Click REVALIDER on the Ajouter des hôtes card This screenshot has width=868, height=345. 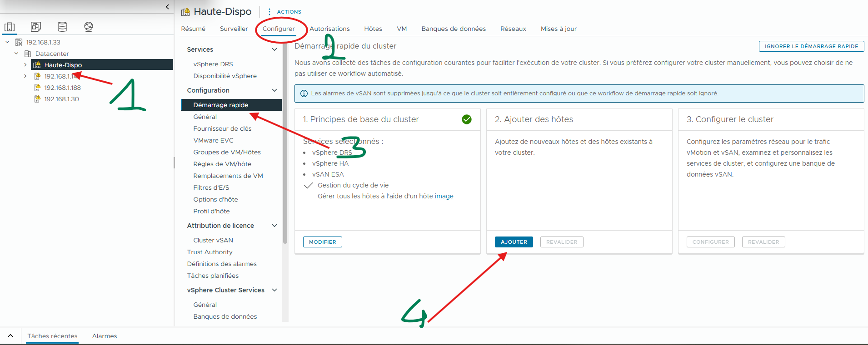pyautogui.click(x=562, y=242)
